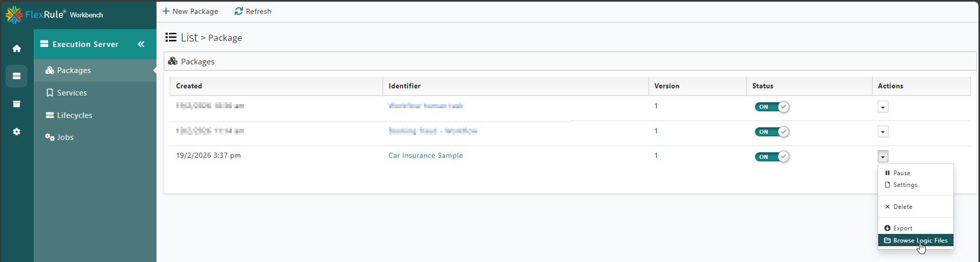
Task: Click the New Package button
Action: [190, 11]
